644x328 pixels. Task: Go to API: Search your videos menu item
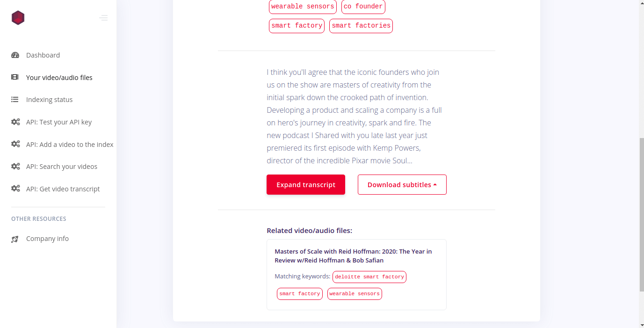pyautogui.click(x=62, y=167)
